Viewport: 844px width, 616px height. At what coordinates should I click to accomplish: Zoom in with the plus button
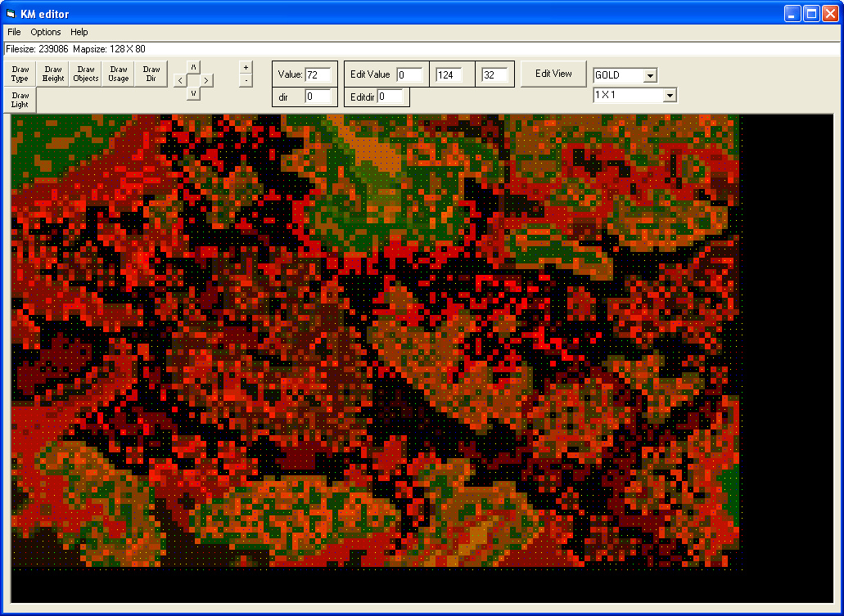click(x=246, y=67)
